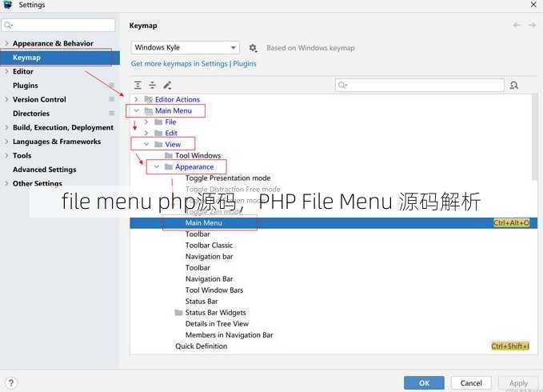Collapse the View tree node

point(146,144)
